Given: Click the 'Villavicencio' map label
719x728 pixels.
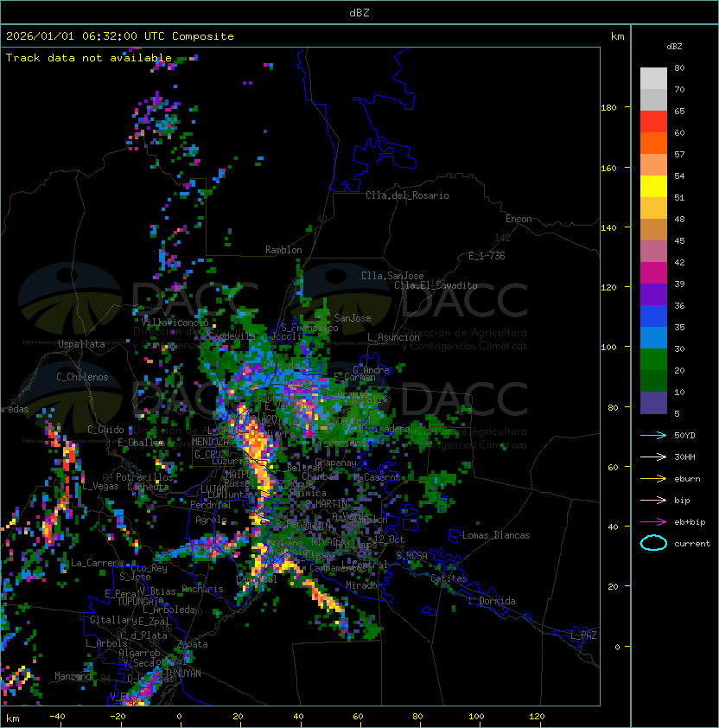Looking at the screenshot, I should [175, 322].
